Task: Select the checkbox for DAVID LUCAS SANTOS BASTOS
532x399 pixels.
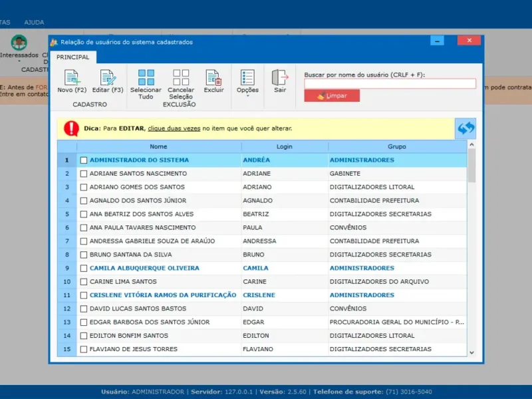Action: [x=84, y=309]
